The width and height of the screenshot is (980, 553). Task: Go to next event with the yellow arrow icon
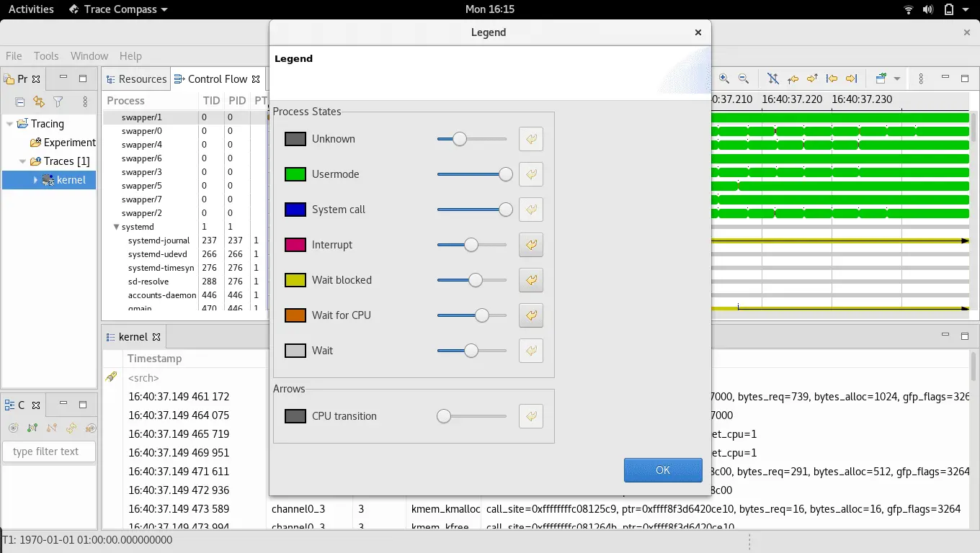click(851, 78)
